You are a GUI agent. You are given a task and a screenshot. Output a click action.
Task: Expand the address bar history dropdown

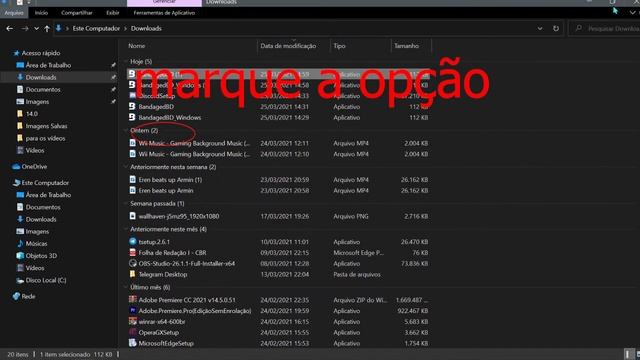coord(540,29)
